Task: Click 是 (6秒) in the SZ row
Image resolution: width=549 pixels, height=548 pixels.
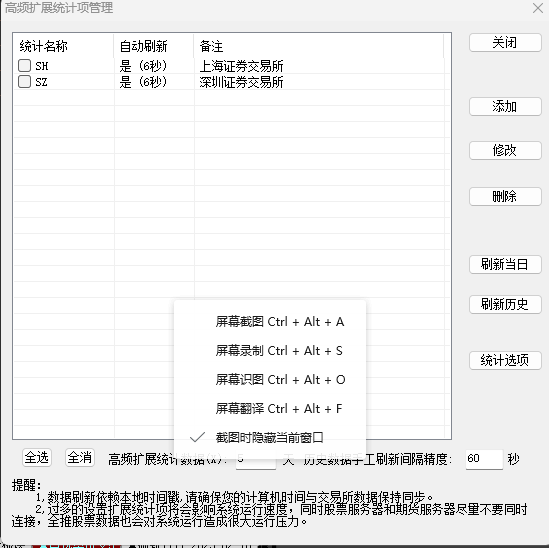Action: [x=143, y=82]
